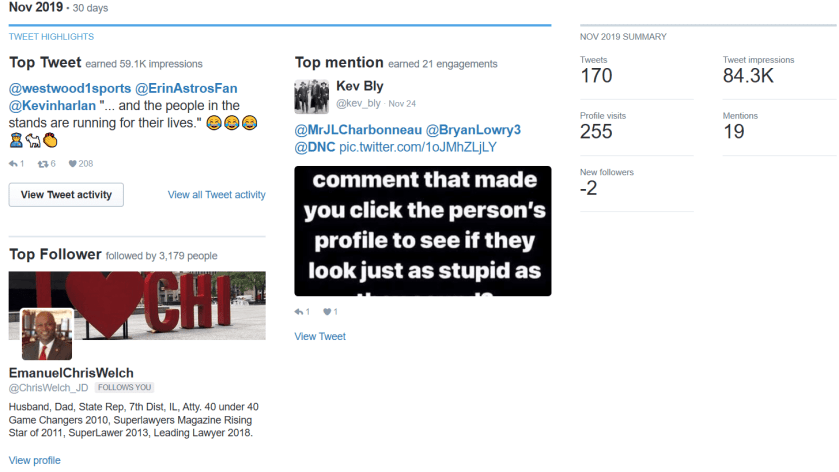
Task: Open Kev Bly's profile avatar
Action: (311, 97)
